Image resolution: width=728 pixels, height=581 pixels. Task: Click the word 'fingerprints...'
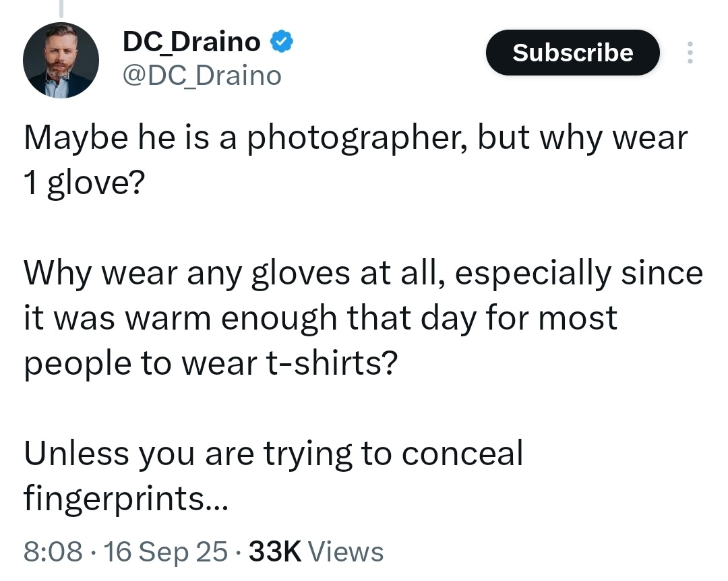tap(126, 498)
